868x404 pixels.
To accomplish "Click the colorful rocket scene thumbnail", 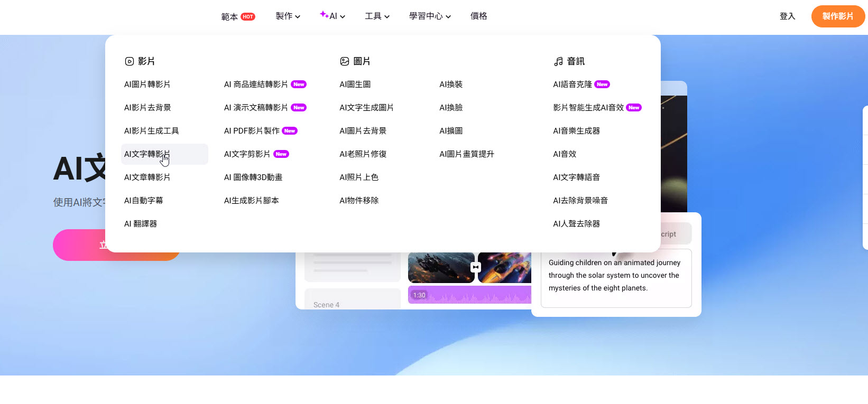I will point(505,268).
